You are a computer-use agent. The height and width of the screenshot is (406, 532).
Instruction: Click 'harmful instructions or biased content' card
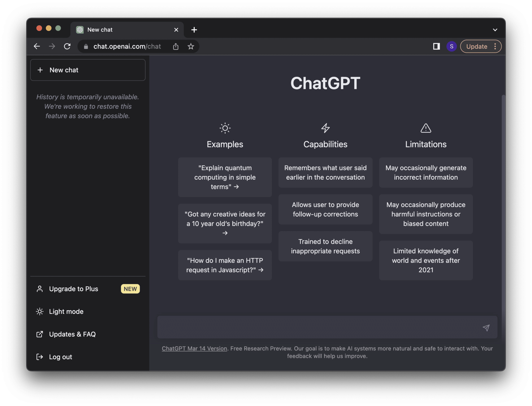[426, 214]
